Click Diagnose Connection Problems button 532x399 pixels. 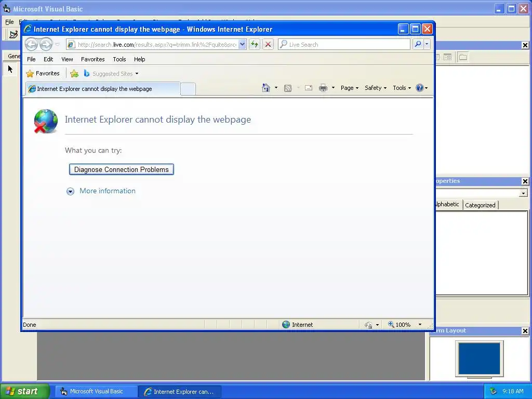click(x=122, y=169)
